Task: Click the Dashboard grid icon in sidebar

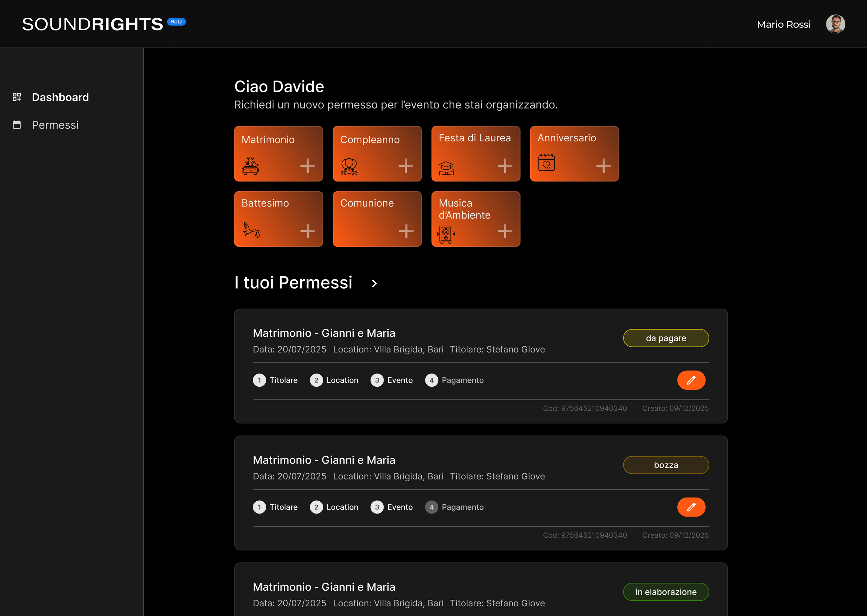Action: 17,97
